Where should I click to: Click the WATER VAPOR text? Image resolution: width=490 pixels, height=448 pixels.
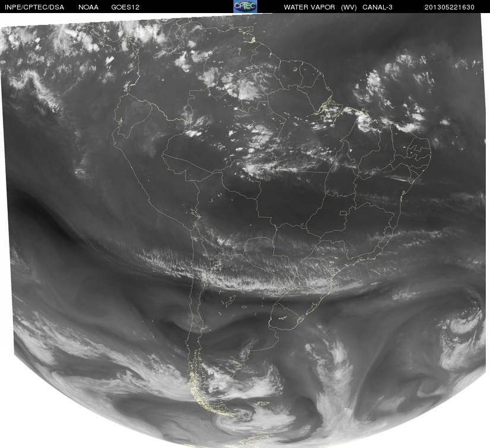[309, 7]
